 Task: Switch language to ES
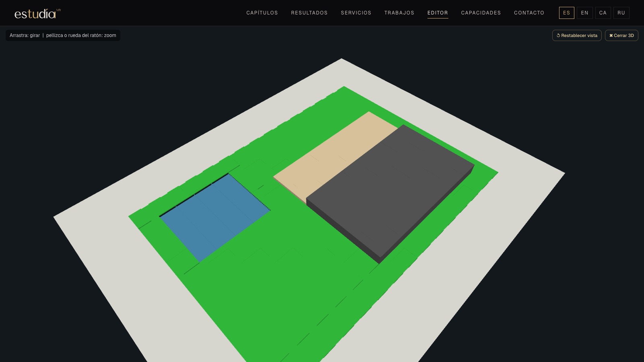click(x=566, y=13)
